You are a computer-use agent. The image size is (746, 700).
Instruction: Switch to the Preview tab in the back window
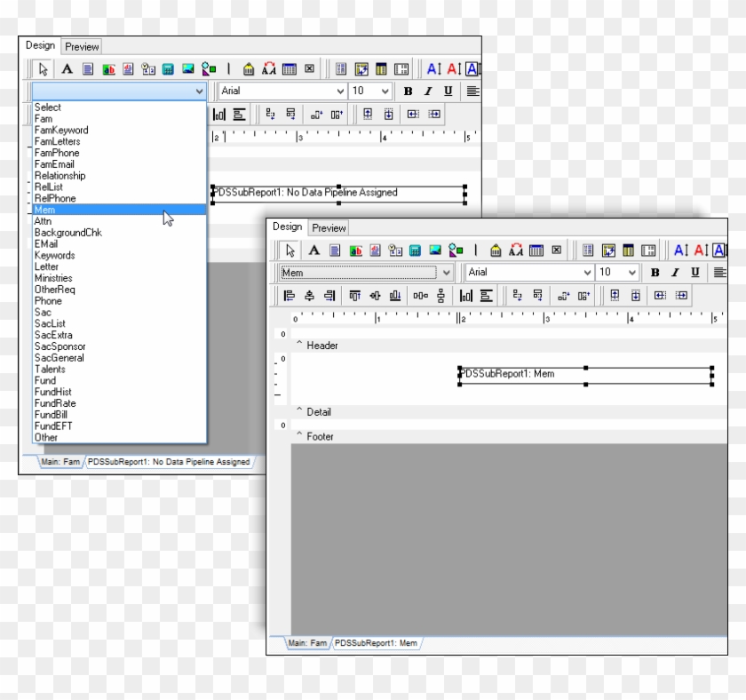[x=82, y=46]
